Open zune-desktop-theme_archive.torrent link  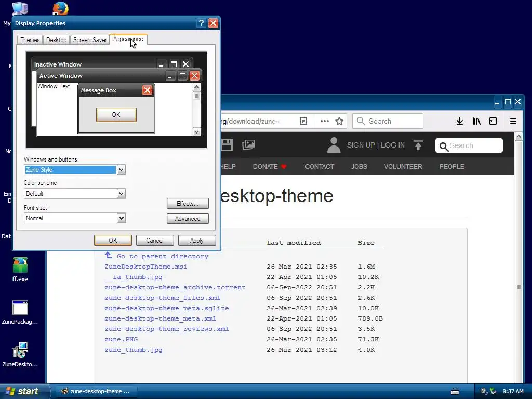pos(175,287)
